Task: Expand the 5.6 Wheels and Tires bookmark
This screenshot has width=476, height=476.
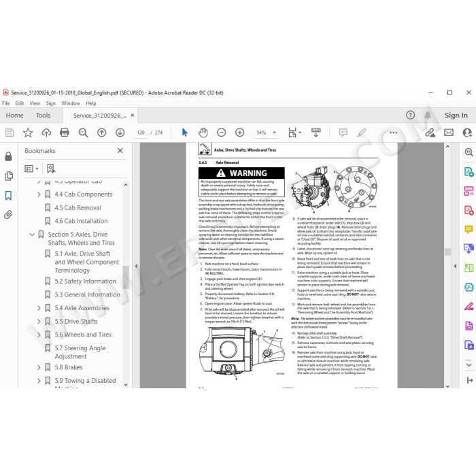Action: click(x=39, y=335)
